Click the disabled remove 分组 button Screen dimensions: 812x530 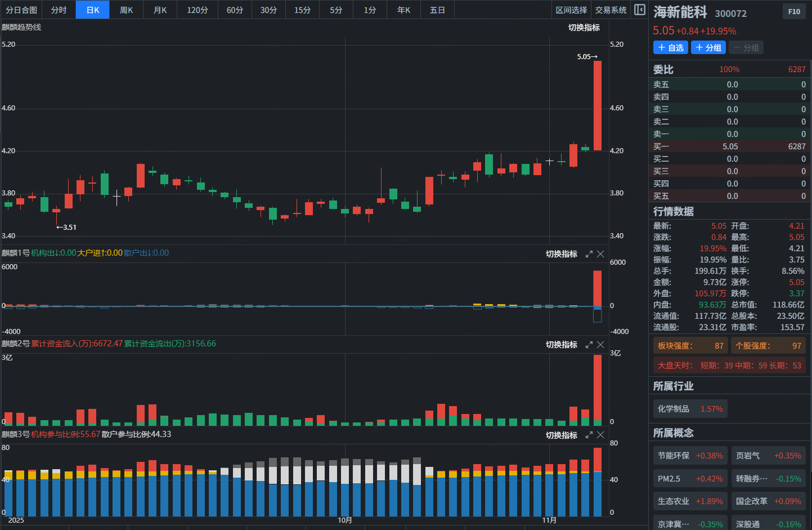746,48
